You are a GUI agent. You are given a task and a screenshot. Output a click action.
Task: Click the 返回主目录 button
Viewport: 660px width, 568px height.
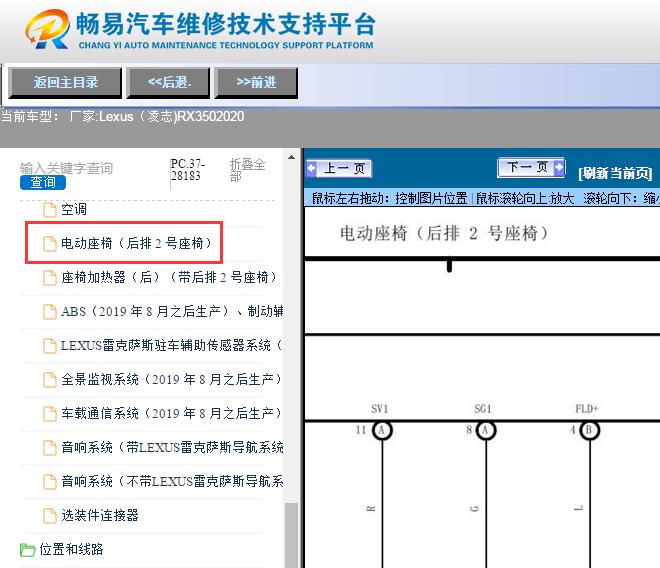pyautogui.click(x=65, y=82)
